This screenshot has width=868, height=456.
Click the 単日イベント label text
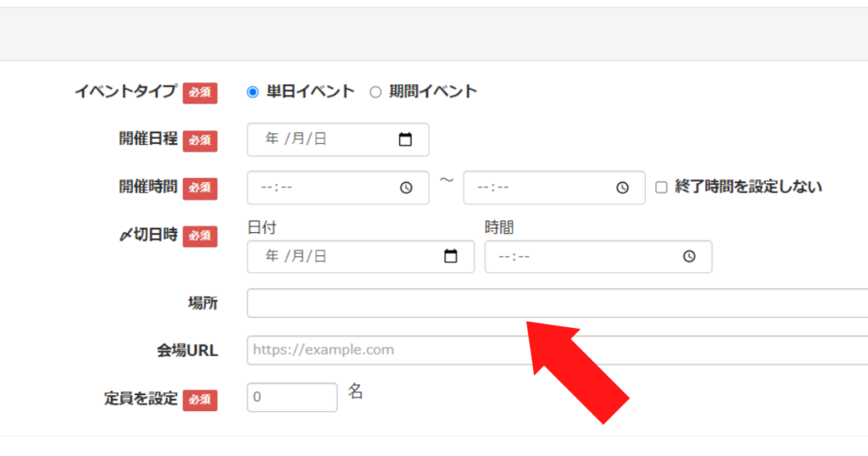tap(310, 92)
